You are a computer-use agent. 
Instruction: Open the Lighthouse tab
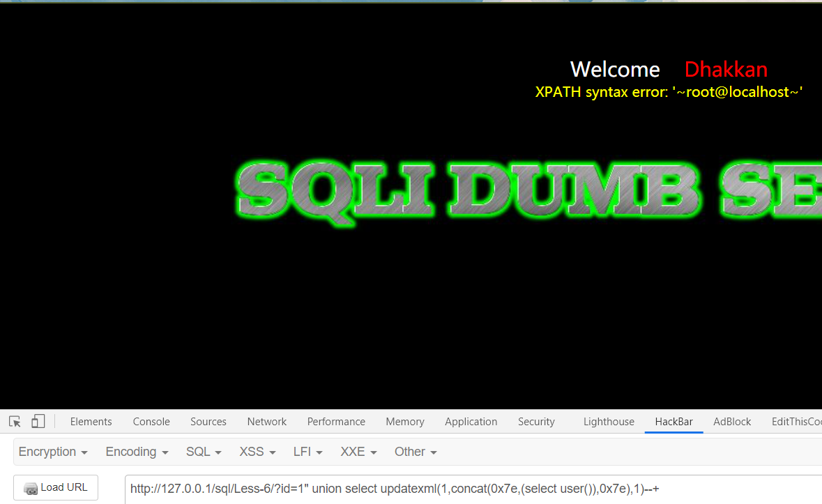coord(609,422)
